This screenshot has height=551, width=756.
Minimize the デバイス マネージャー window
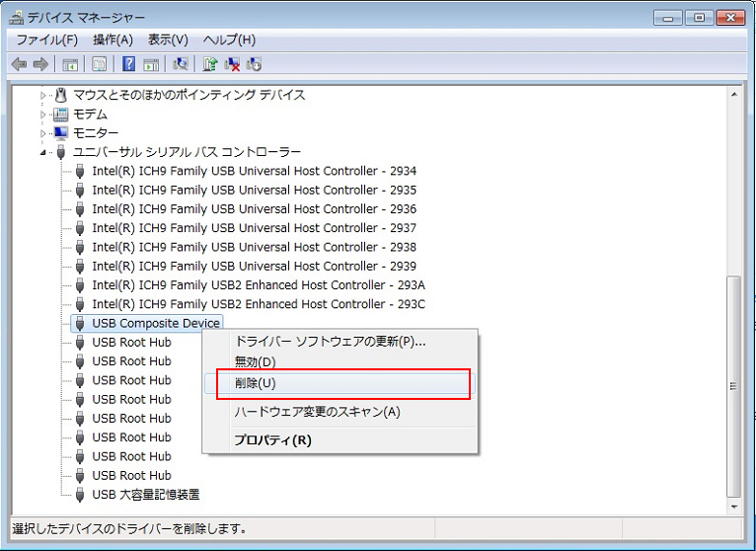(668, 18)
